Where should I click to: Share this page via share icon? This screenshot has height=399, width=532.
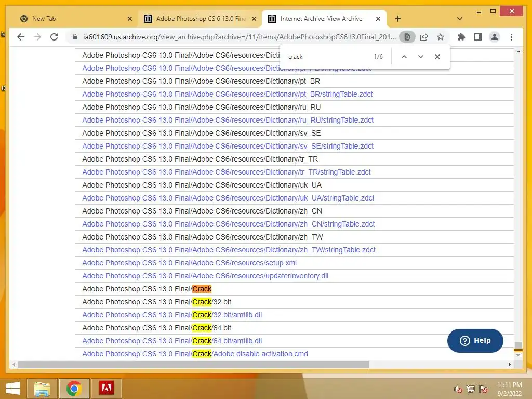click(x=424, y=37)
